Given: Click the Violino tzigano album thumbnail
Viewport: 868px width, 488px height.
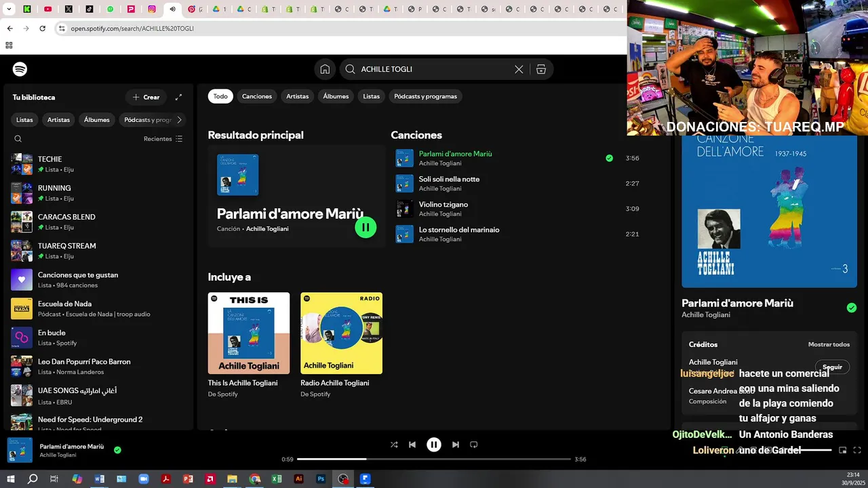Looking at the screenshot, I should pos(405,209).
